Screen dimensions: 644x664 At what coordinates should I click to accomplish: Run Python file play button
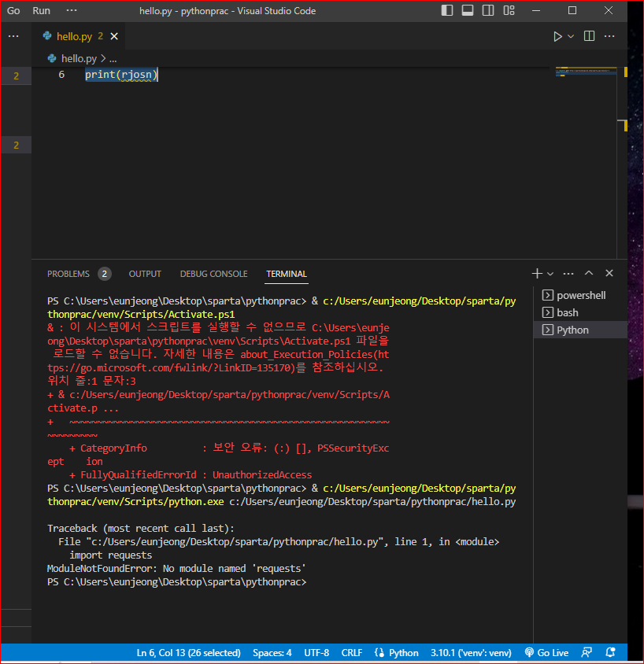(557, 36)
